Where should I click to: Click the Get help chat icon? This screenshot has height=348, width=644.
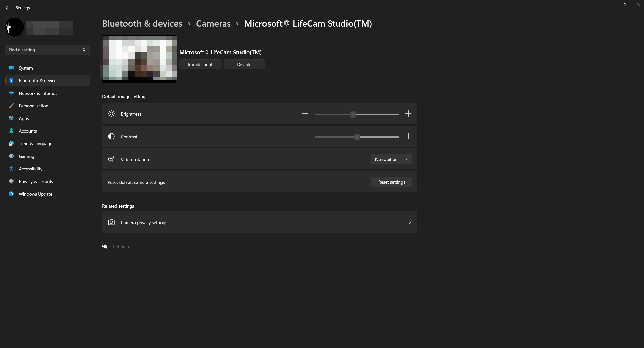point(105,246)
